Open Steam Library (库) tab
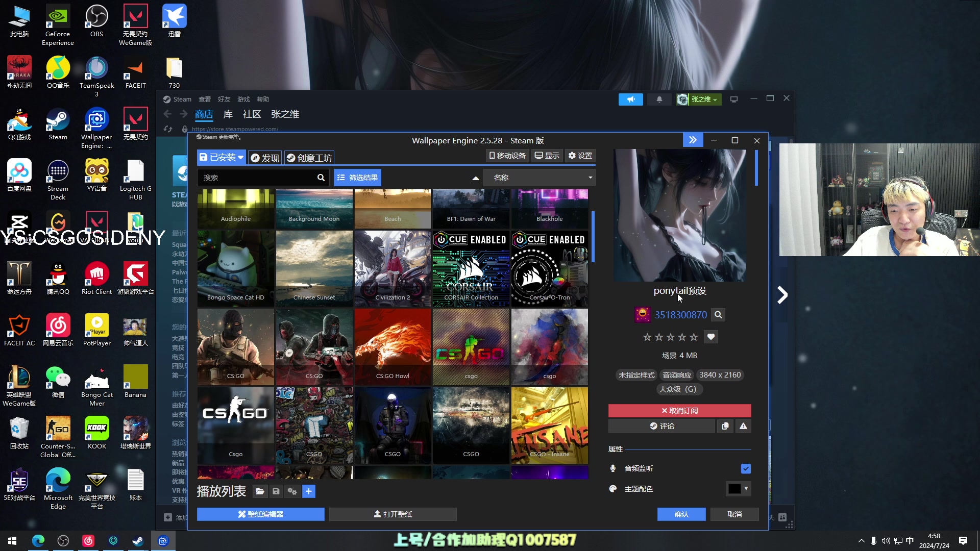Screen dimensions: 980x551 tap(228, 114)
